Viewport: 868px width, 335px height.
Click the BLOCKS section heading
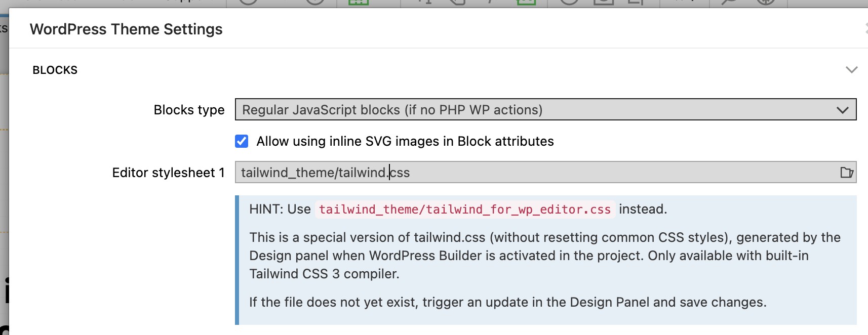55,70
